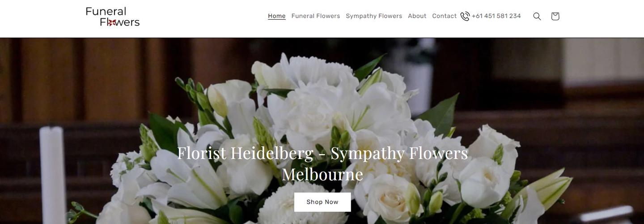Screen dimensions: 644x224
Task: Call the number +61 451 581 234
Action: coord(496,16)
